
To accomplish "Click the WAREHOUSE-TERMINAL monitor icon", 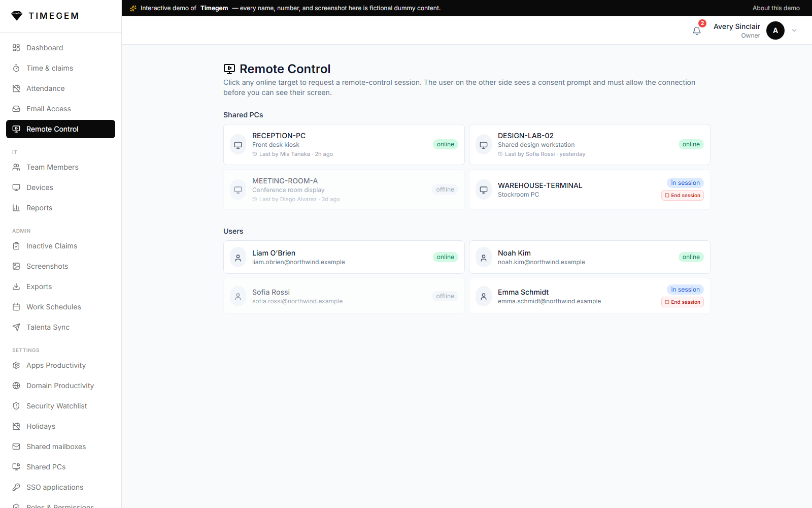I will pyautogui.click(x=484, y=189).
